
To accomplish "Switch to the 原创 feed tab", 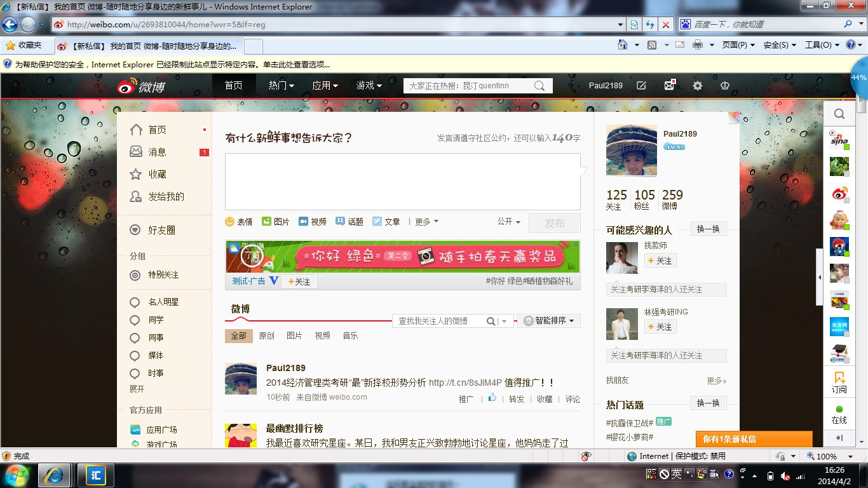I will (x=267, y=335).
